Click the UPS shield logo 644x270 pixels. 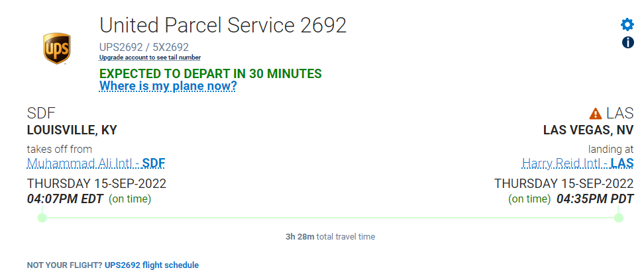tap(58, 49)
